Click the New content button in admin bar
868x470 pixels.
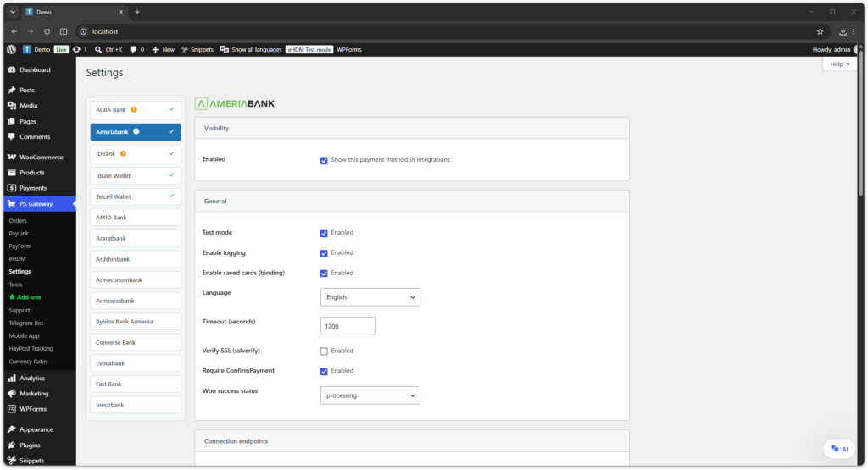(x=164, y=49)
